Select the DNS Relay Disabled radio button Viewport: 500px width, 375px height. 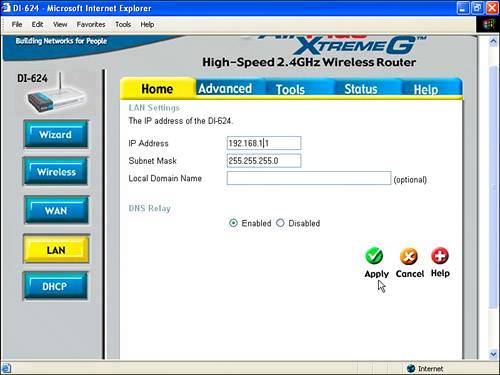280,223
